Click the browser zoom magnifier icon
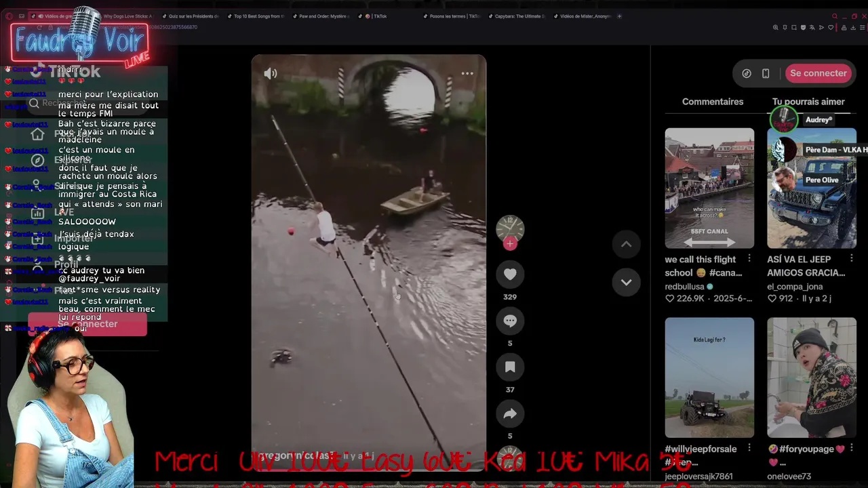 click(776, 28)
